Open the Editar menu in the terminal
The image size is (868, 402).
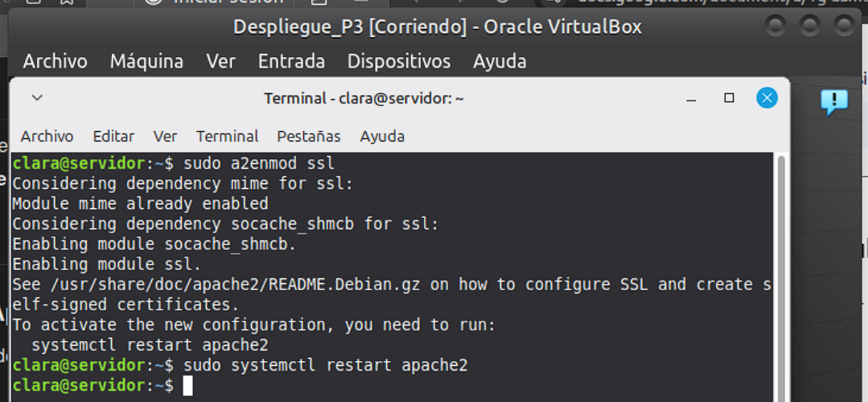click(113, 136)
